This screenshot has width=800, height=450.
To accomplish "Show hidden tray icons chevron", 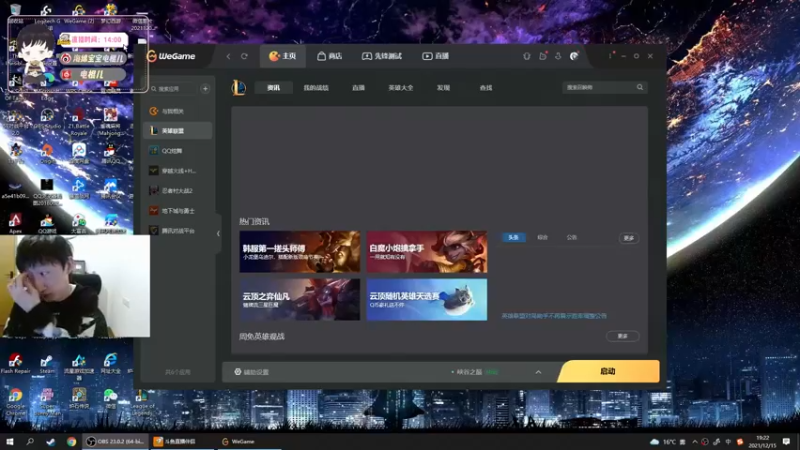I will pyautogui.click(x=694, y=441).
